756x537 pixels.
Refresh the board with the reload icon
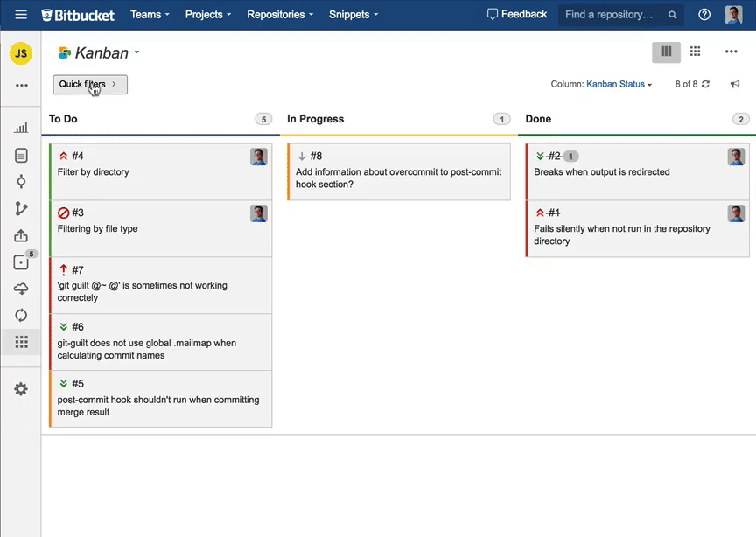click(x=706, y=84)
